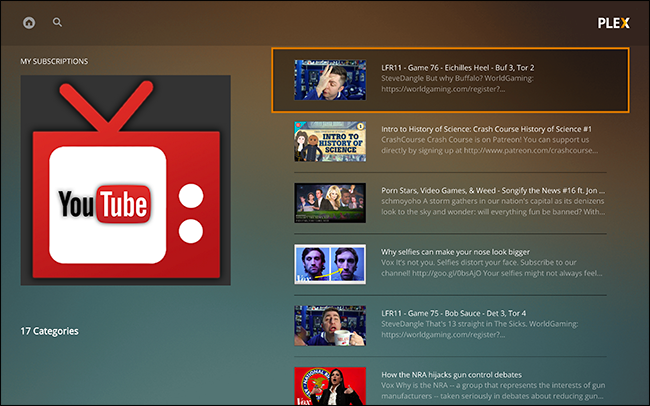Select 'Intro to History of Science' title
Viewport: 650px width, 406px height.
[486, 129]
